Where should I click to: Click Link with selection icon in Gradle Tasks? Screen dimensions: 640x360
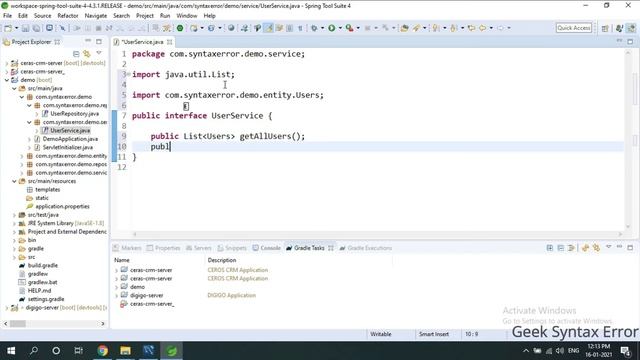pyautogui.click(x=596, y=248)
